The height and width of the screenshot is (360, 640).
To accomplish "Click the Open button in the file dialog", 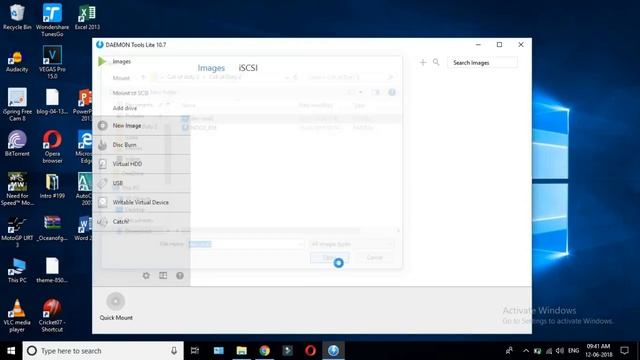I will click(329, 258).
